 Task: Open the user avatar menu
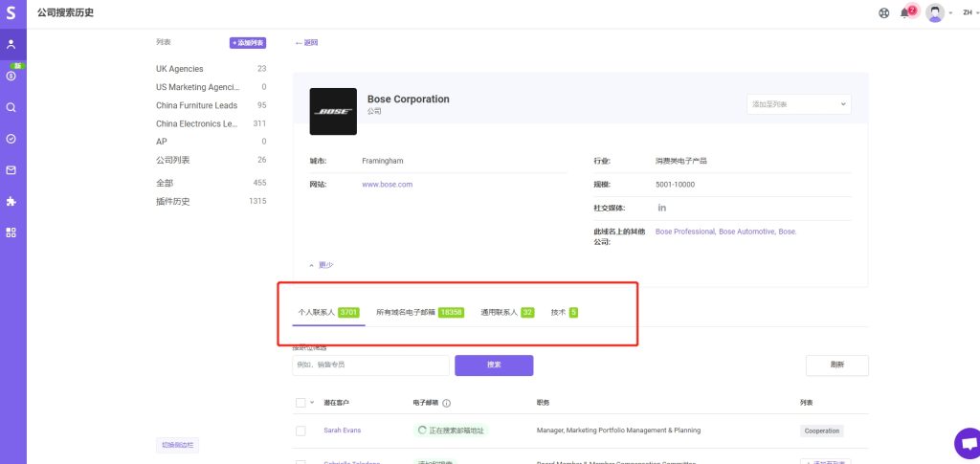pyautogui.click(x=934, y=13)
